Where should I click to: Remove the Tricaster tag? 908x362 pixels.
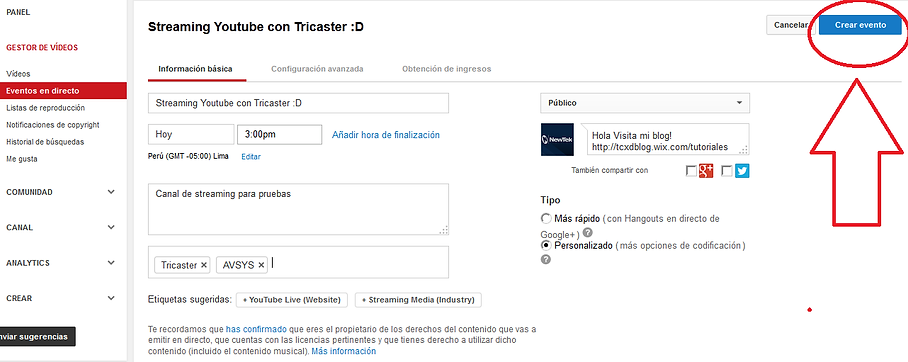[x=203, y=265]
